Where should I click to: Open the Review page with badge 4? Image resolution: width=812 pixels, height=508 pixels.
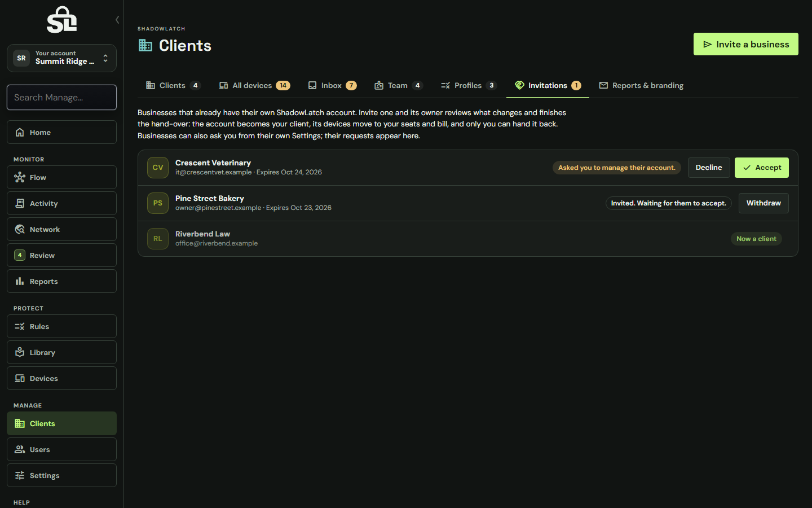pos(61,255)
